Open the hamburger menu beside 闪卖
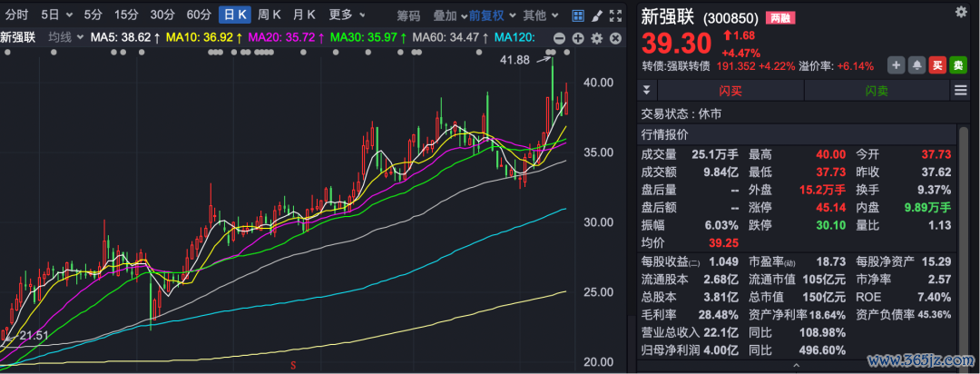 pyautogui.click(x=961, y=91)
